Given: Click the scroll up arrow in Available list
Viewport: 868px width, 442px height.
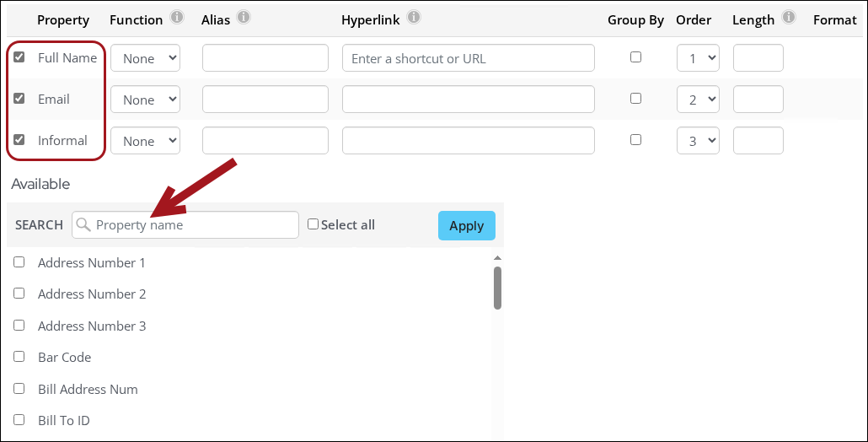Looking at the screenshot, I should click(x=497, y=258).
